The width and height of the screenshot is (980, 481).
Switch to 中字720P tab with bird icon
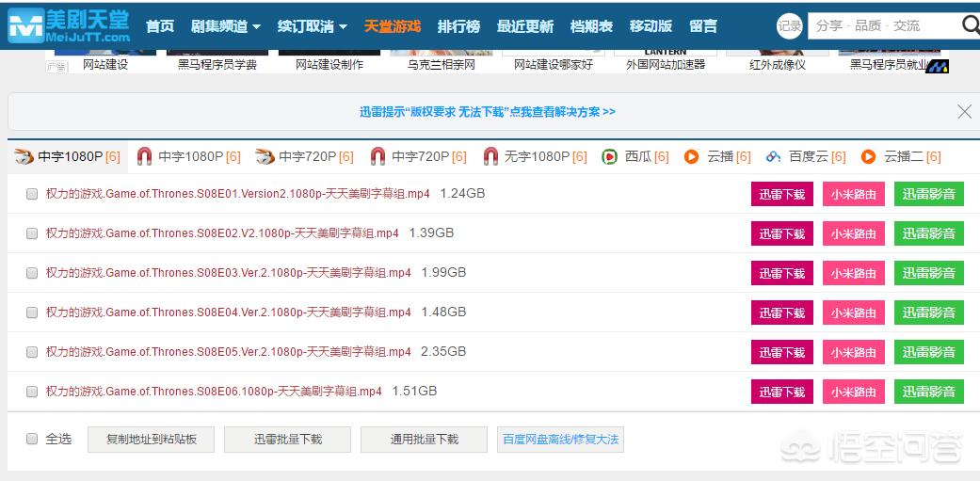point(304,157)
